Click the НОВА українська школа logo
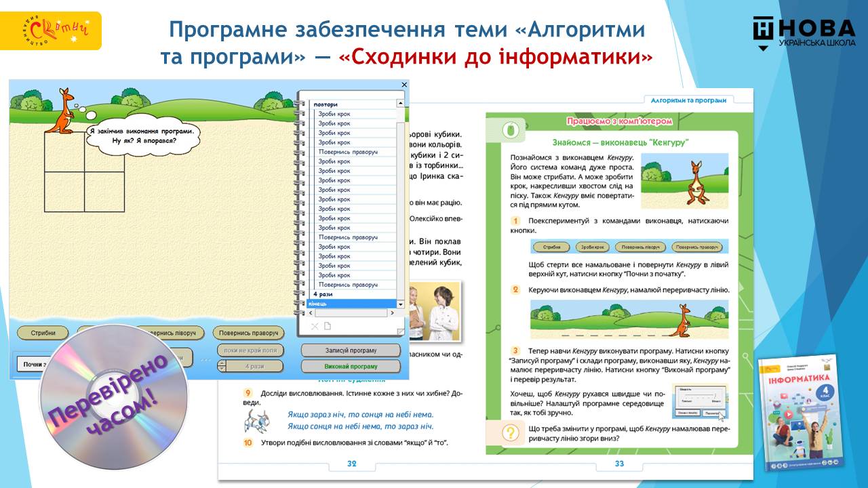This screenshot has width=868, height=488. click(x=804, y=34)
